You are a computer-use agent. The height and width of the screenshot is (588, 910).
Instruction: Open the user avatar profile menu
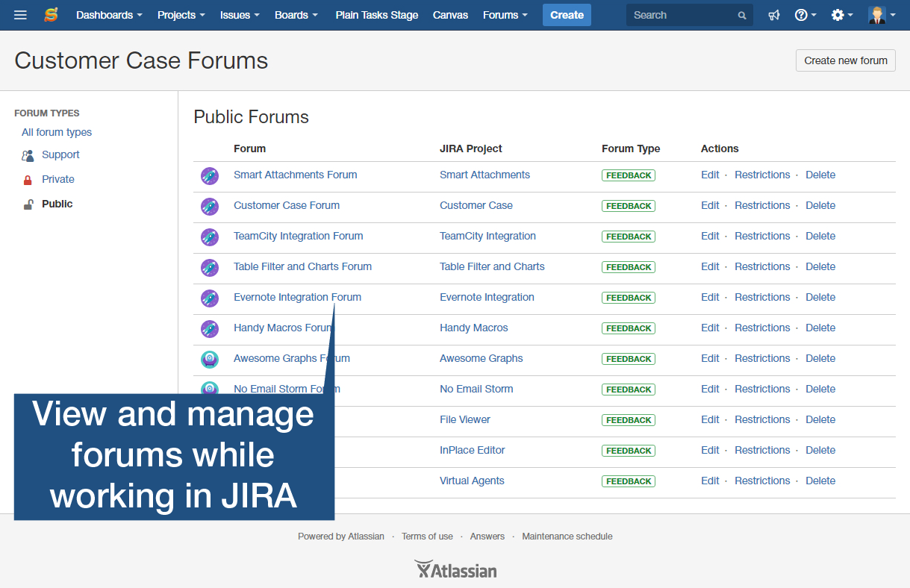[882, 15]
